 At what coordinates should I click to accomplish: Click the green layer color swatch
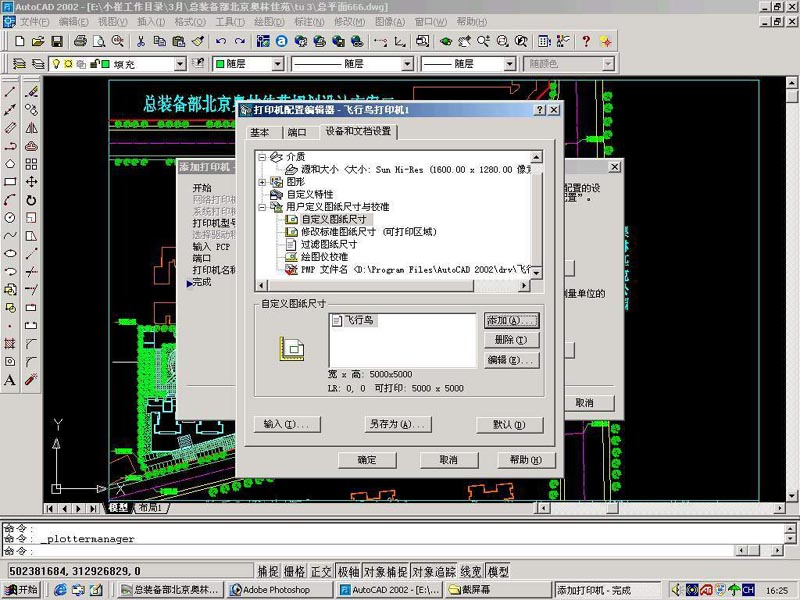[106, 64]
